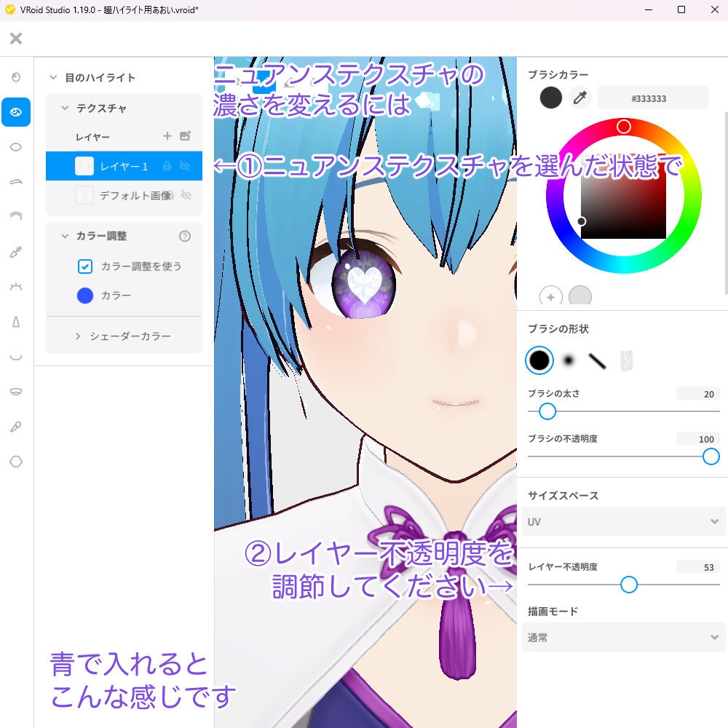
Task: Select the nose texture icon in sidebar
Action: click(x=16, y=321)
